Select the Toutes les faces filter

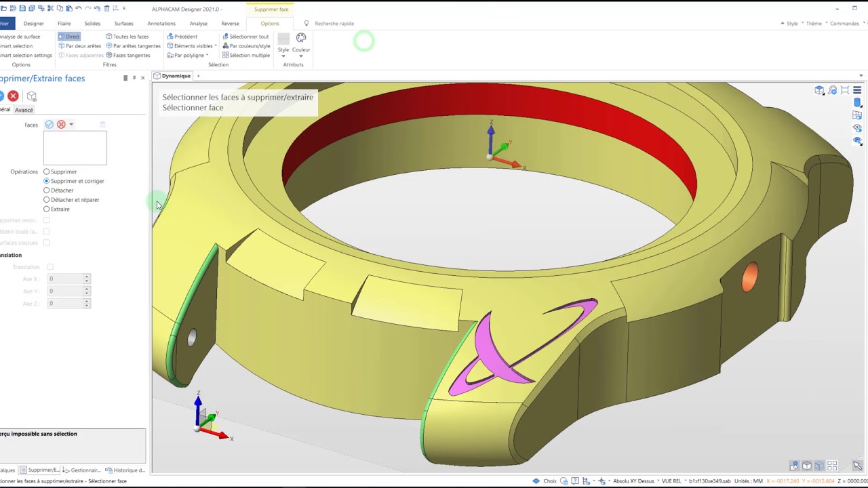[127, 37]
